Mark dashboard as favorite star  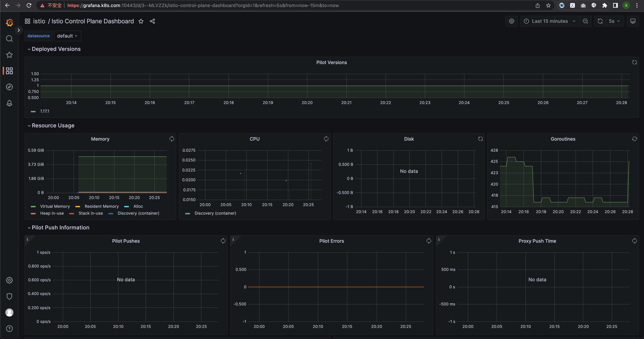[141, 21]
